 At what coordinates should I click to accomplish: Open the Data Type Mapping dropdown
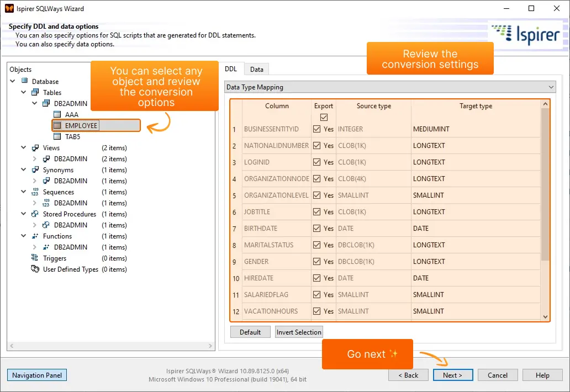click(390, 87)
